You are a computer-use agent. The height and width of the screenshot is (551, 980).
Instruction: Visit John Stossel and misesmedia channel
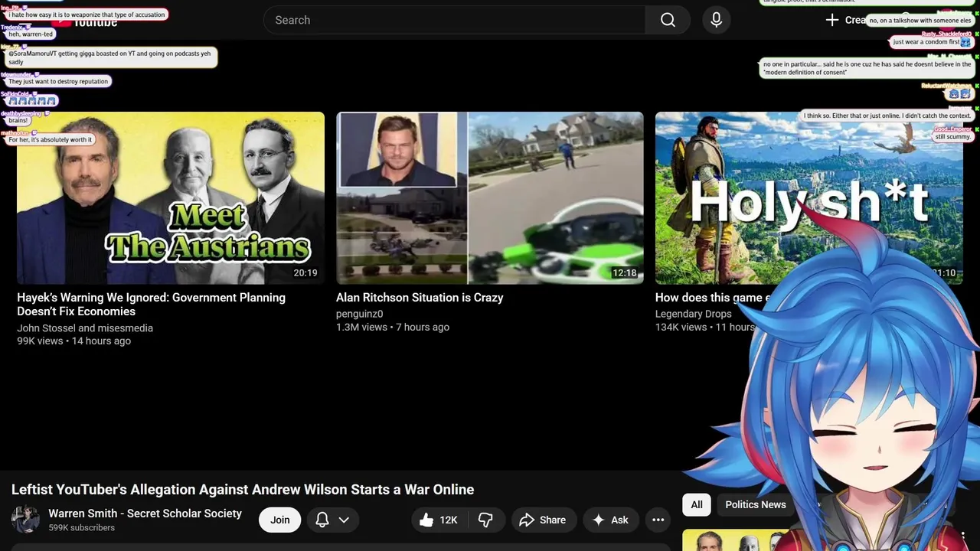pyautogui.click(x=85, y=328)
